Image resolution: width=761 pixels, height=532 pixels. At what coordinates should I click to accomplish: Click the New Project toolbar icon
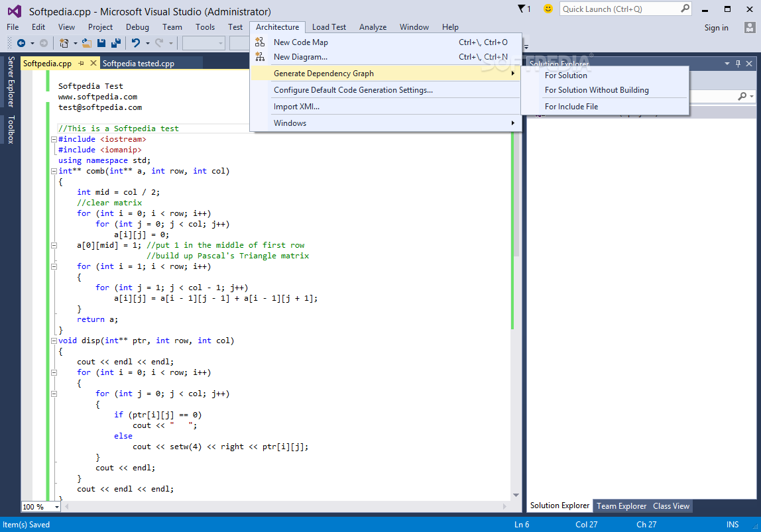click(64, 43)
